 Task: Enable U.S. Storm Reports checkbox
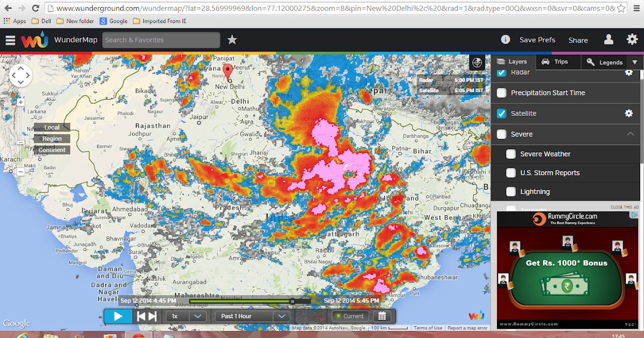[x=511, y=173]
